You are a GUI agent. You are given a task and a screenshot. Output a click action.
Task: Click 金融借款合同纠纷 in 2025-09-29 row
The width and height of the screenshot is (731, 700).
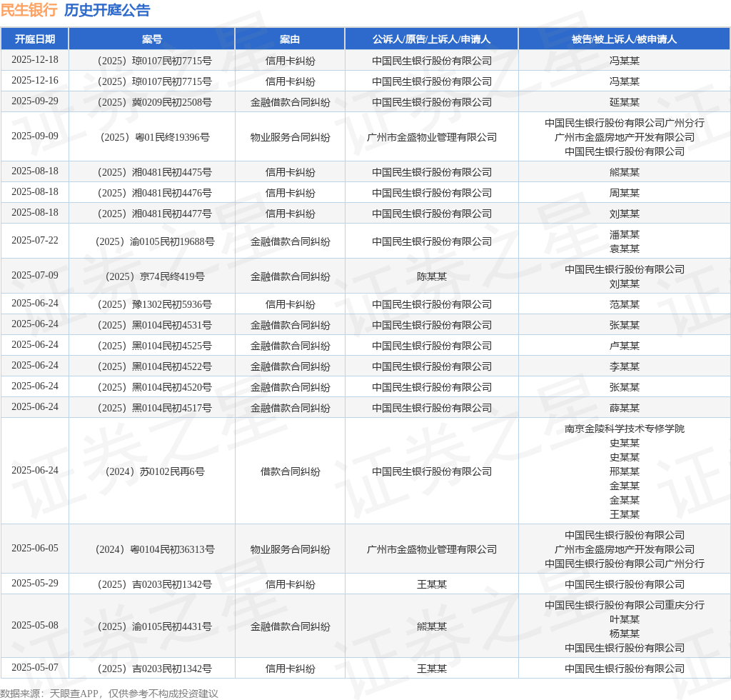pyautogui.click(x=290, y=102)
